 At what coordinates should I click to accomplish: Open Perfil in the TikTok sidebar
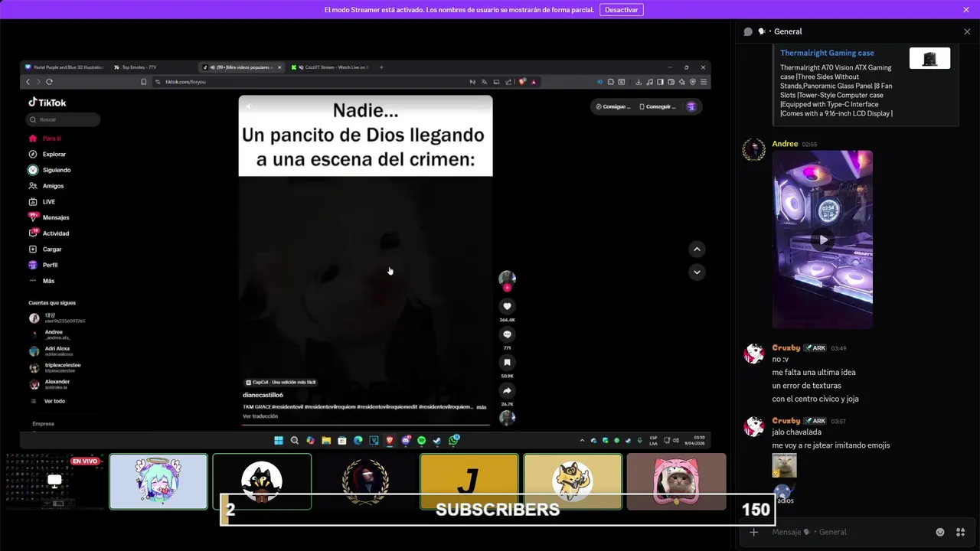point(44,265)
